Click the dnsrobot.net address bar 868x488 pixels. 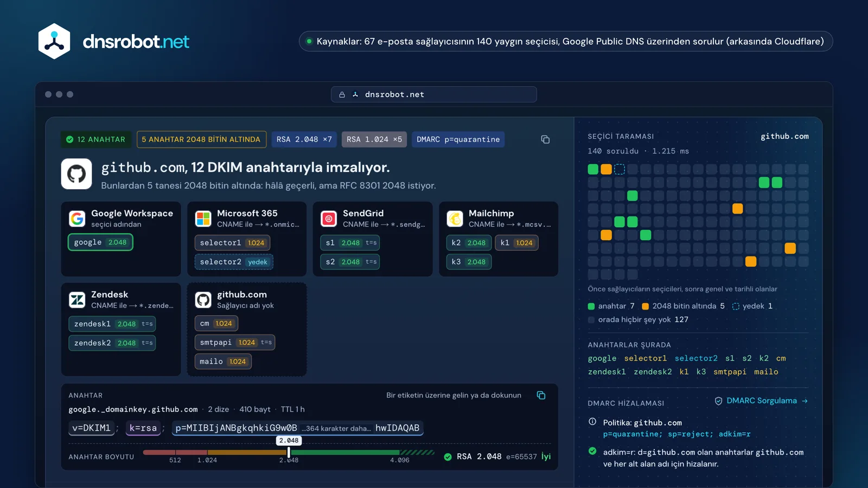point(434,94)
